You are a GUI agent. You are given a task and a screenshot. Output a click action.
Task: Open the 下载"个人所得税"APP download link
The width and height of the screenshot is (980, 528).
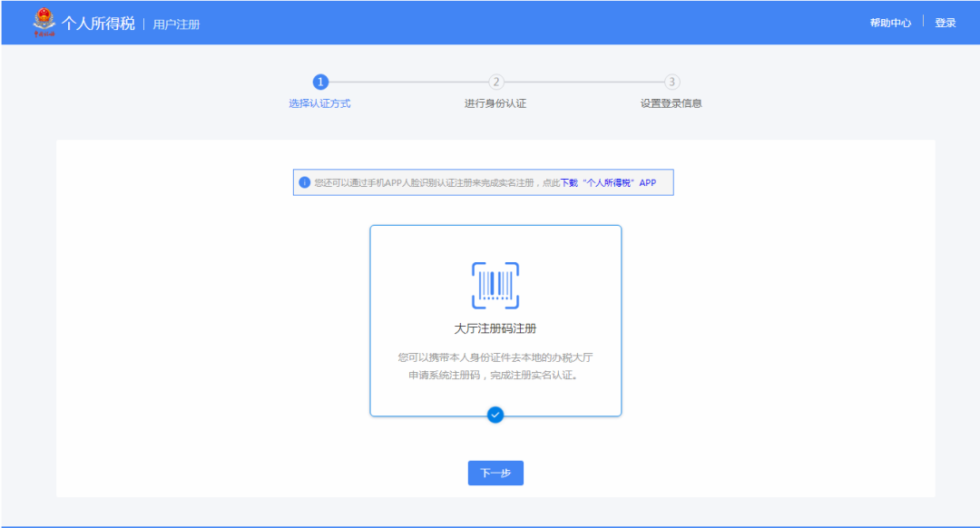click(608, 182)
